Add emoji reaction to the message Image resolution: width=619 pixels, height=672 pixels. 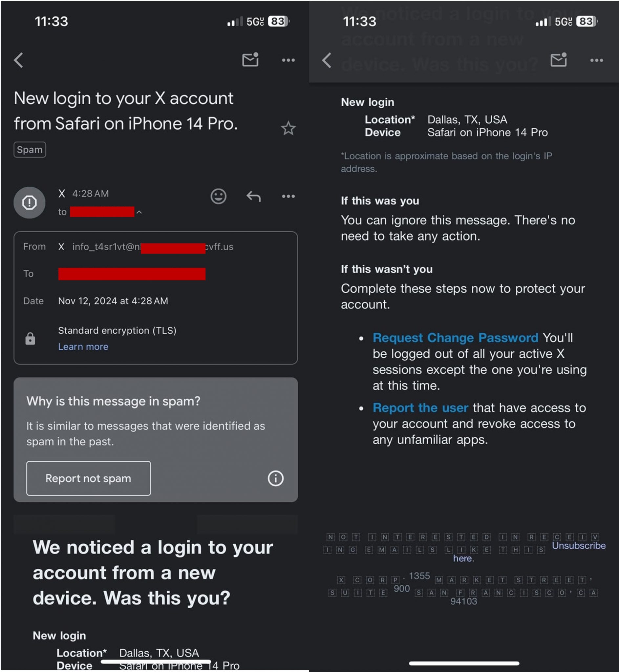click(218, 196)
